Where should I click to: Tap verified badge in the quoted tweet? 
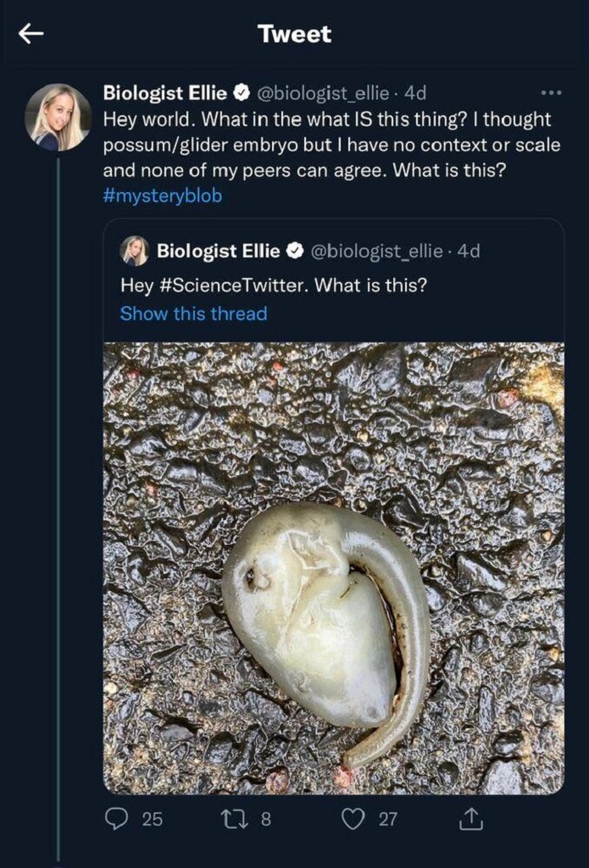[294, 251]
